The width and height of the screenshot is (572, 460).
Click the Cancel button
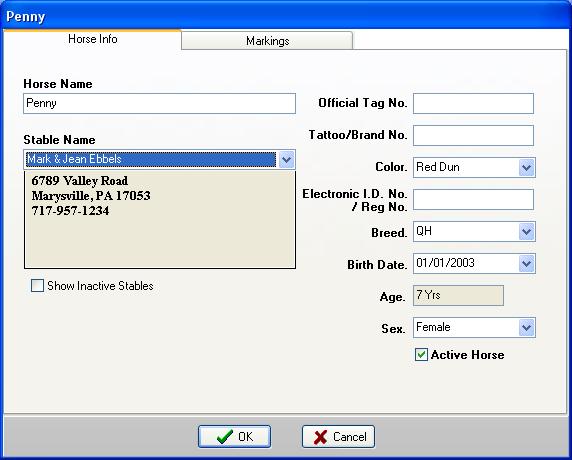pyautogui.click(x=338, y=437)
